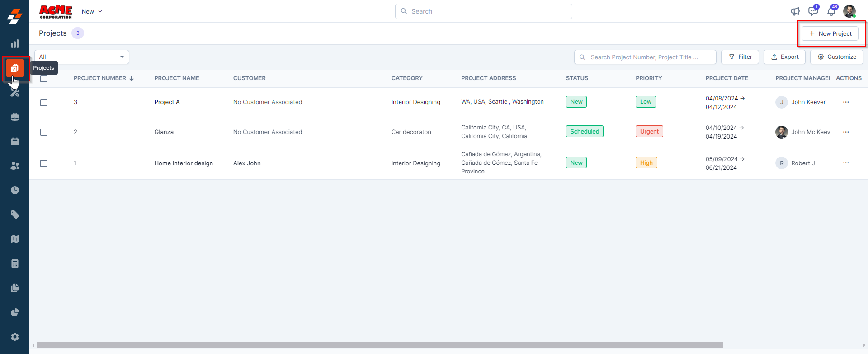
Task: Open the megaphone announcements icon
Action: tap(795, 11)
